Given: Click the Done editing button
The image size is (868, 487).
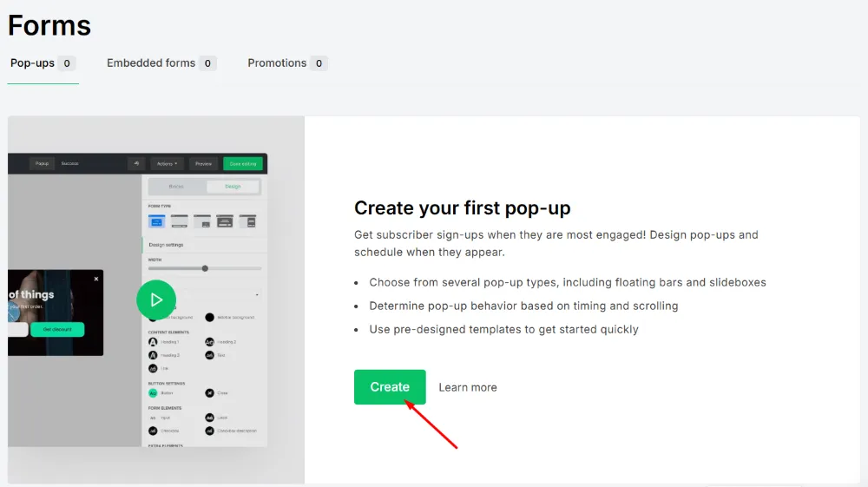Looking at the screenshot, I should [x=242, y=163].
